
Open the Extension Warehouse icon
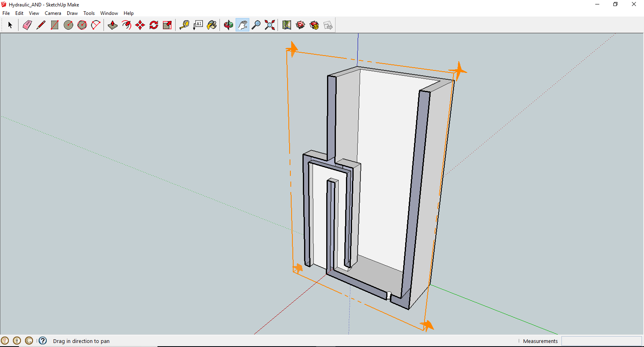point(314,25)
